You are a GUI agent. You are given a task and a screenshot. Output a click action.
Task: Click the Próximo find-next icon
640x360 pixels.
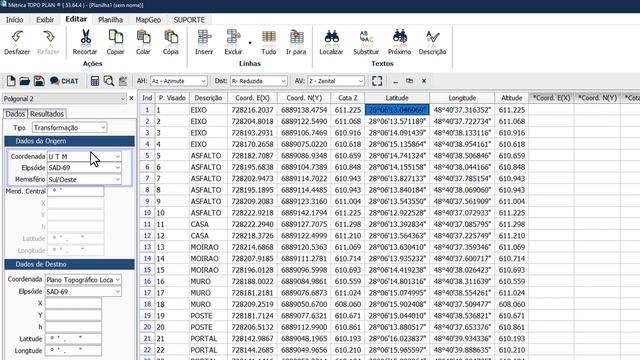(x=400, y=37)
